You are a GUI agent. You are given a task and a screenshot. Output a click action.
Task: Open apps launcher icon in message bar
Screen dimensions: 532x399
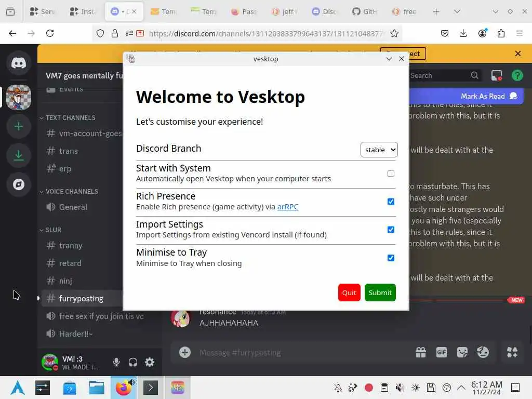pos(512,352)
